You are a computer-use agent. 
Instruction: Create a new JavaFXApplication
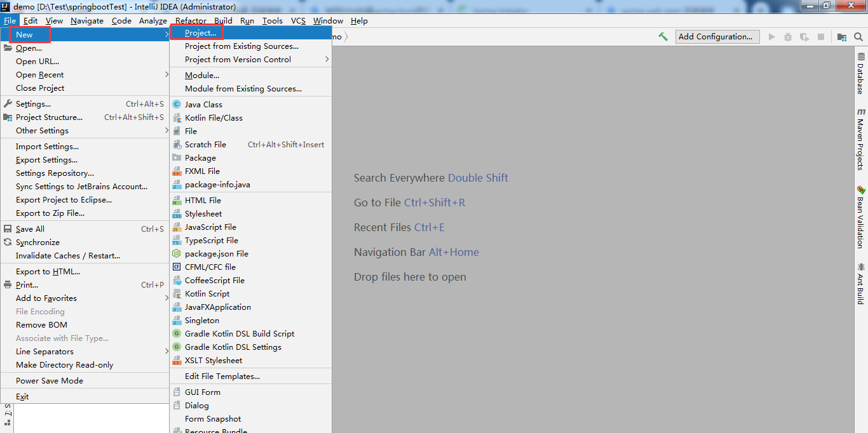[x=250, y=307]
